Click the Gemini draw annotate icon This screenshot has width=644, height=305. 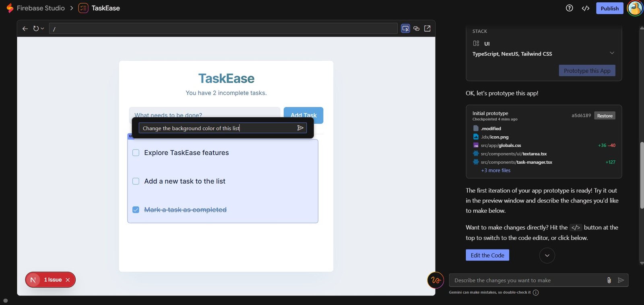pyautogui.click(x=436, y=280)
